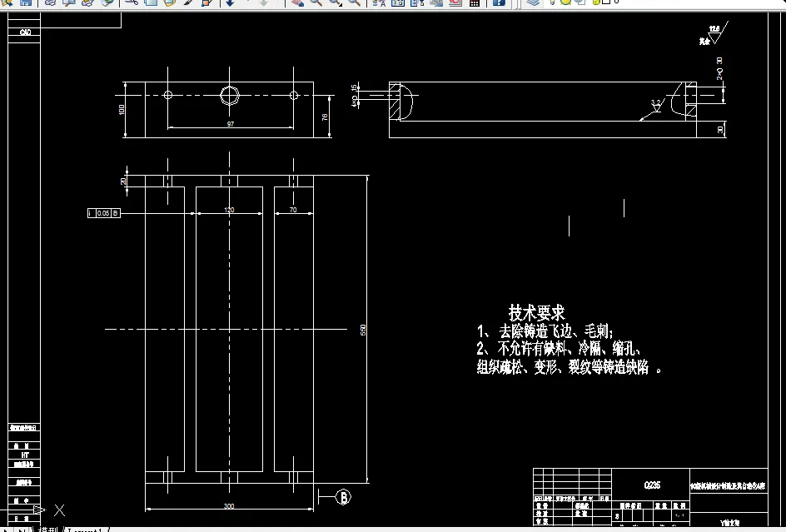Activate the Pan hand tool
786x532 pixels.
(x=297, y=2)
